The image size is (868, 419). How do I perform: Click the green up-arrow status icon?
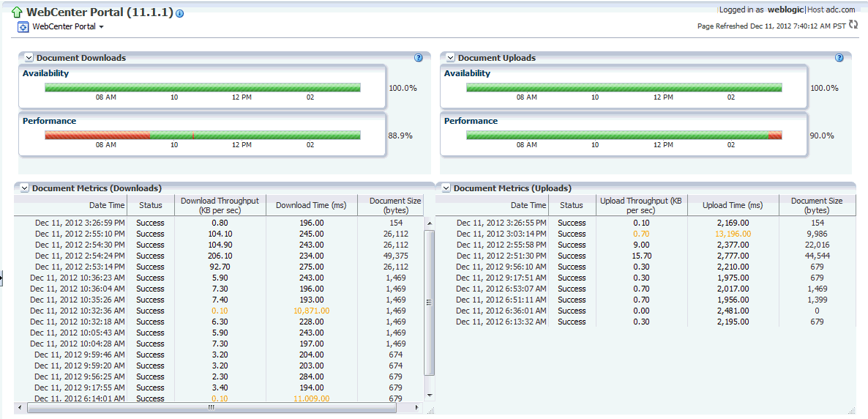pyautogui.click(x=17, y=12)
